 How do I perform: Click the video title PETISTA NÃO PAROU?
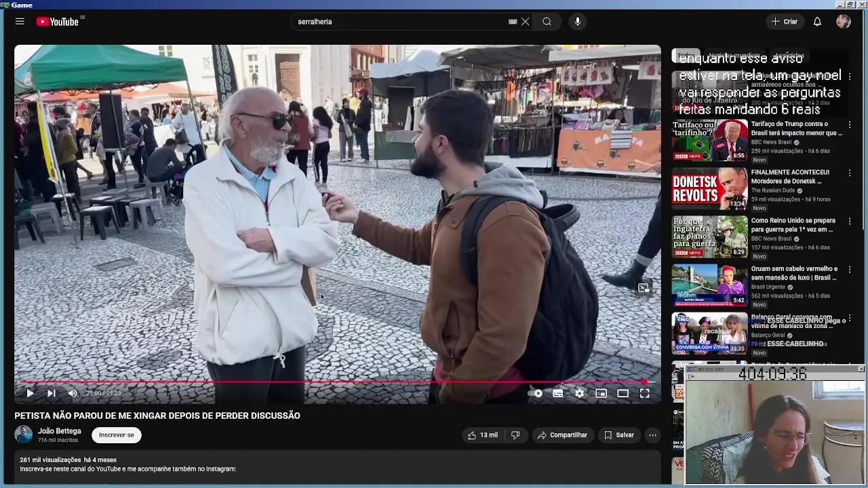(157, 415)
